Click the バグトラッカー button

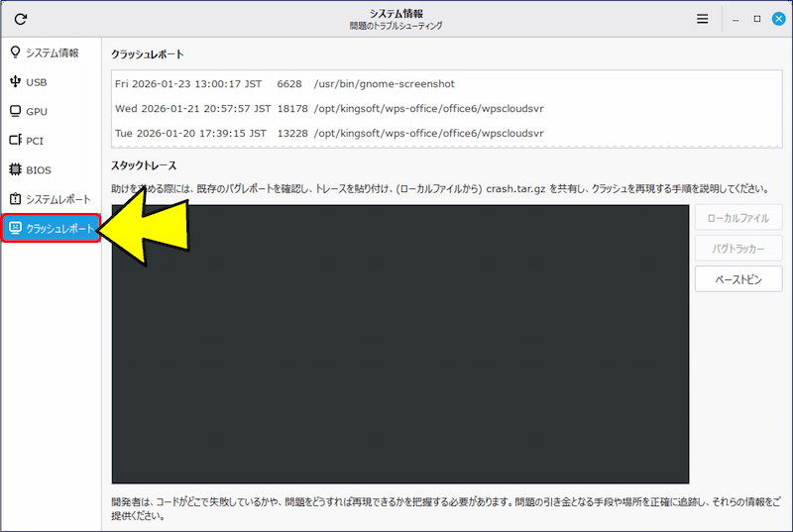pos(737,249)
